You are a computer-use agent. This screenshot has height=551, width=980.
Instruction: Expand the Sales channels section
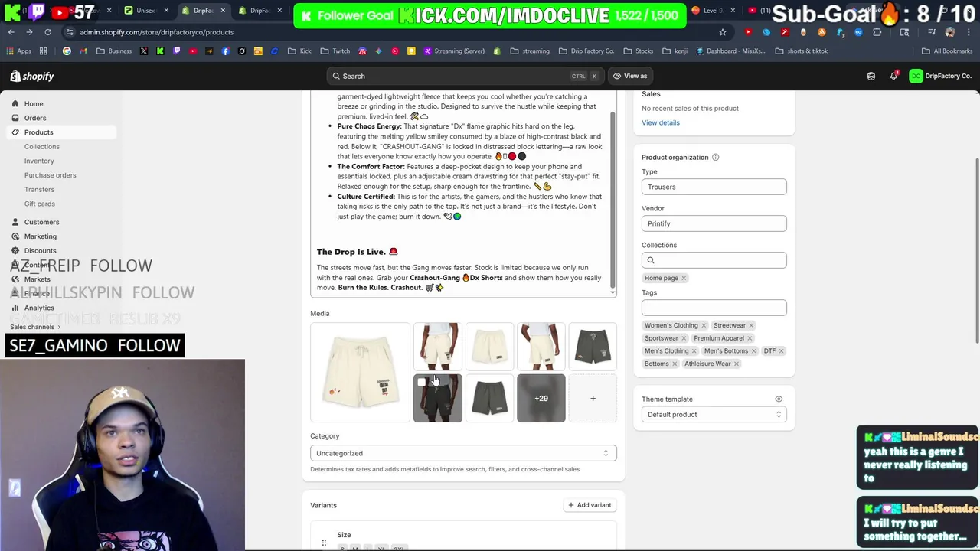pyautogui.click(x=35, y=327)
